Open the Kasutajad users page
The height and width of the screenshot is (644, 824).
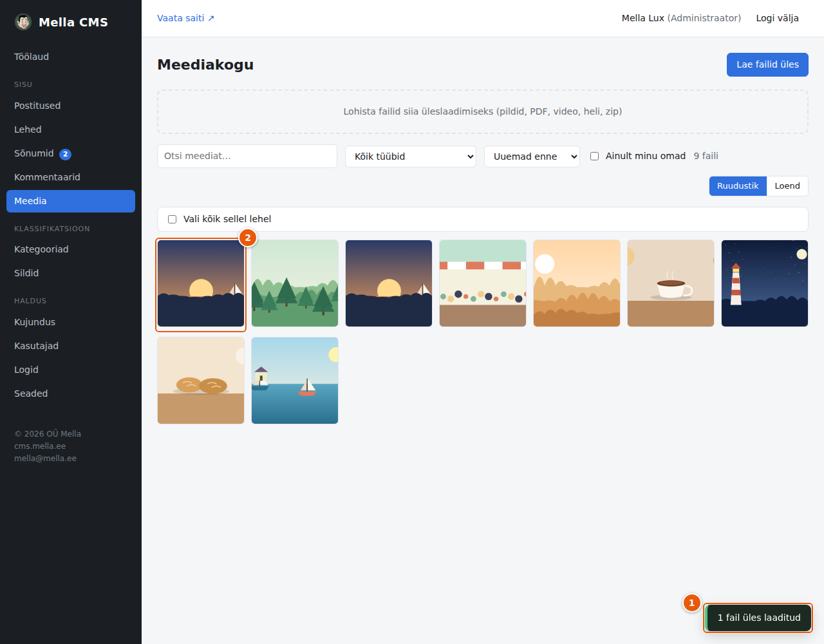(71, 346)
